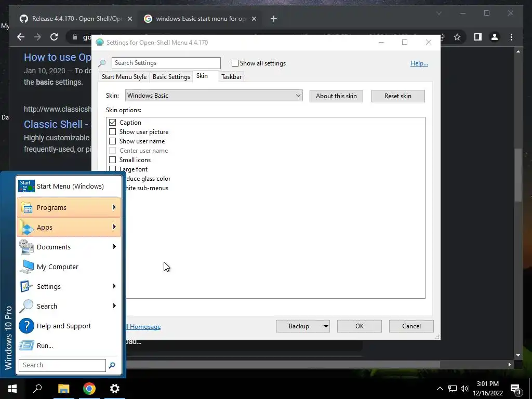Image resolution: width=532 pixels, height=399 pixels.
Task: Close the Release 4.4.170 GitHub tab
Action: coord(129,19)
